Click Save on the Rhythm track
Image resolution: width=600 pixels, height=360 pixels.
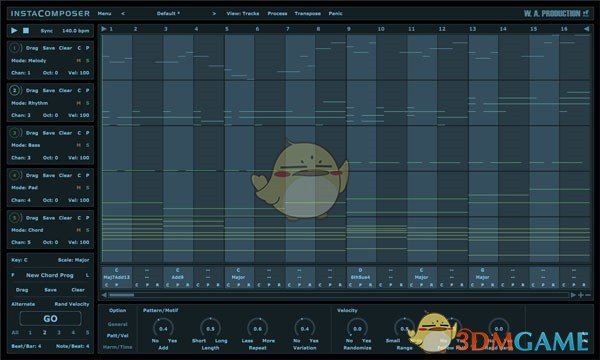click(49, 91)
